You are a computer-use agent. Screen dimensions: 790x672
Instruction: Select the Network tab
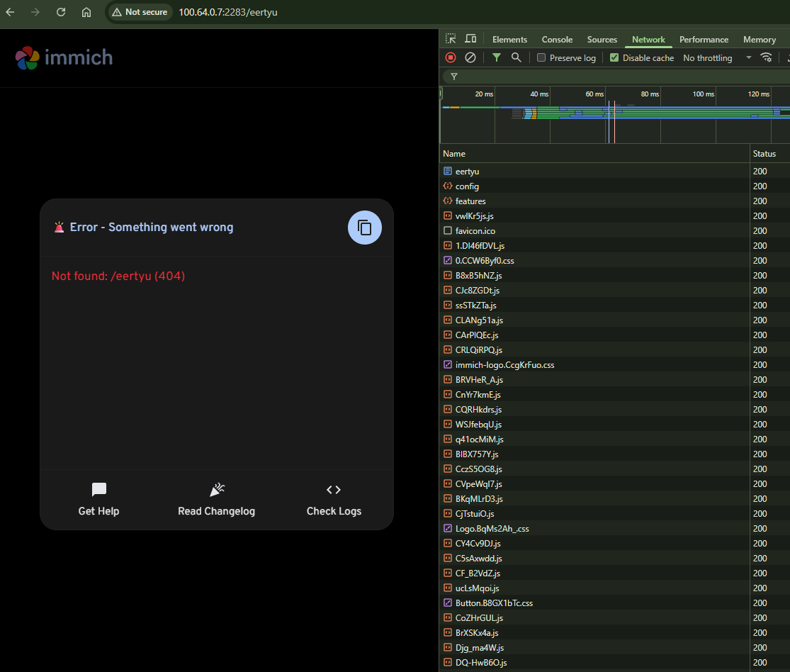pos(648,39)
